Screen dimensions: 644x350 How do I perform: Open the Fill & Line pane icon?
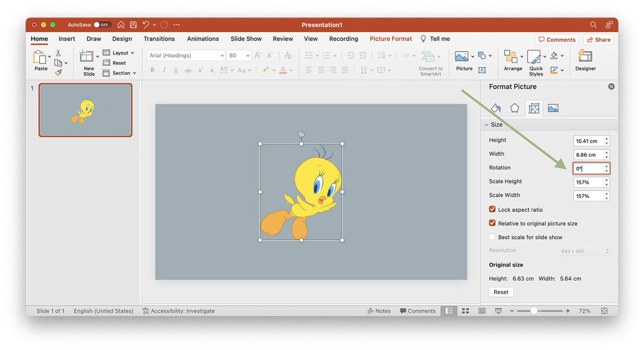496,108
